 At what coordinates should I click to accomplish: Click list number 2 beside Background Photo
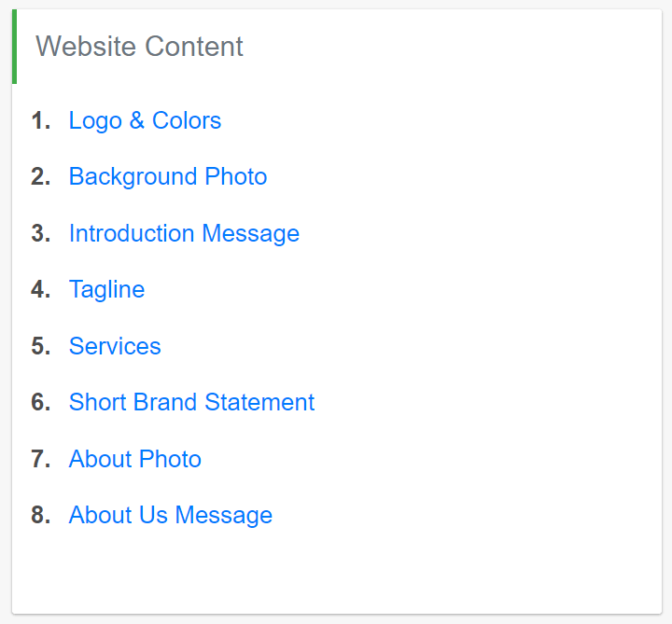(x=41, y=177)
